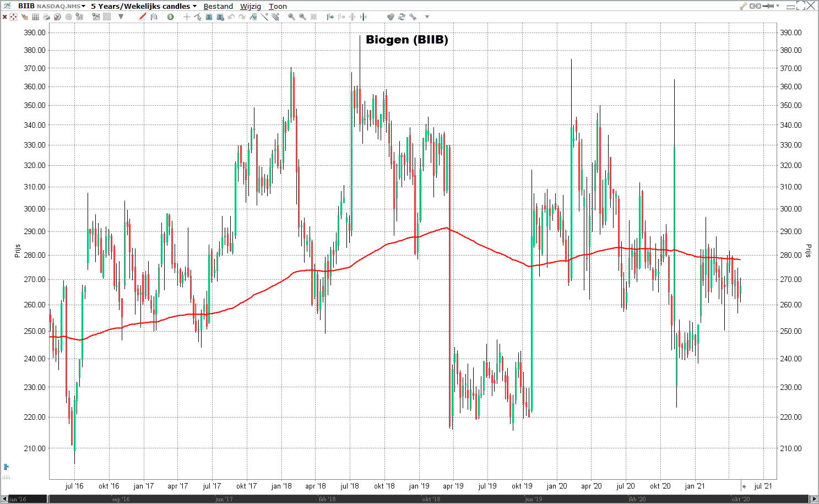
Task: Click the 390.00 price on right axis
Action: (x=791, y=32)
